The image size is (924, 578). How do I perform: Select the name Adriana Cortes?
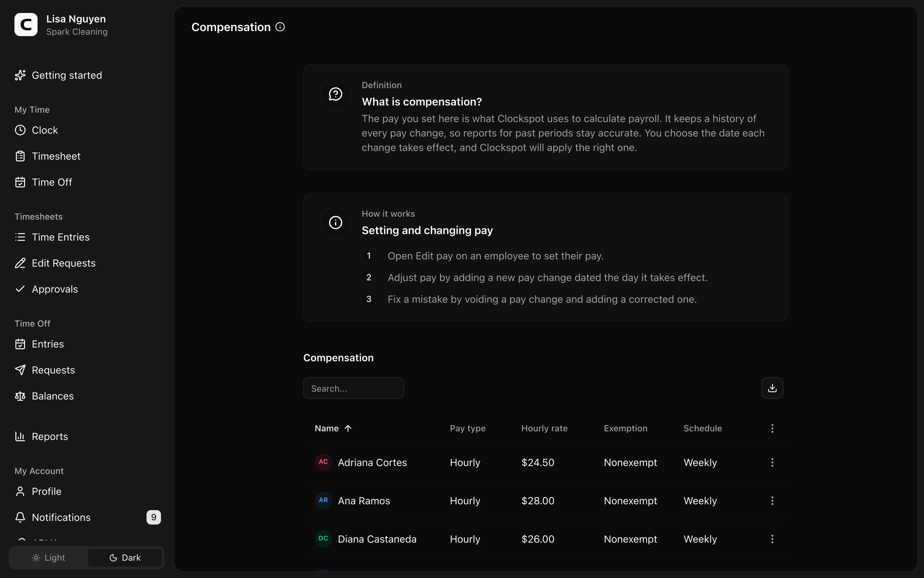[x=373, y=463]
